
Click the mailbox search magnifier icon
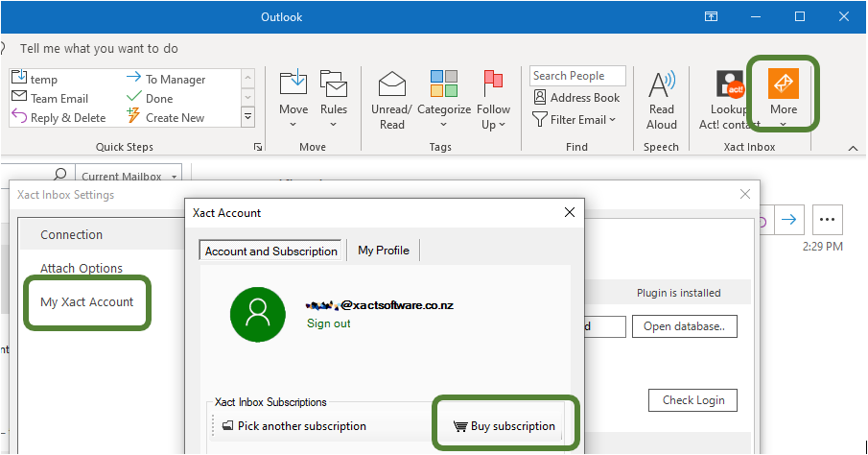60,174
